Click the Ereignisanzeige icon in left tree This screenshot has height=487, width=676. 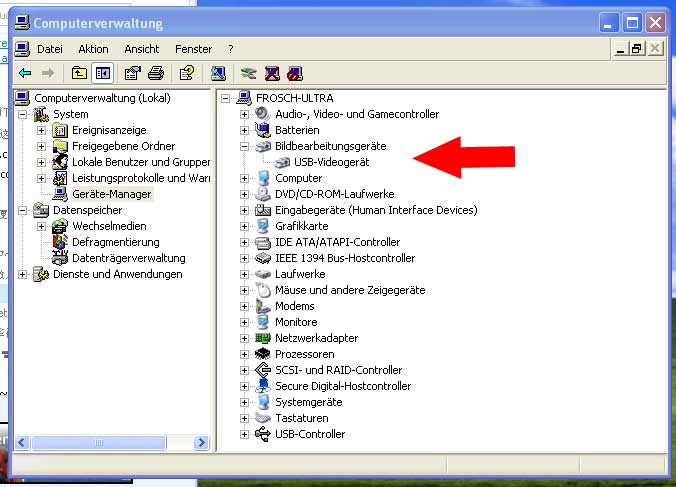(60, 130)
